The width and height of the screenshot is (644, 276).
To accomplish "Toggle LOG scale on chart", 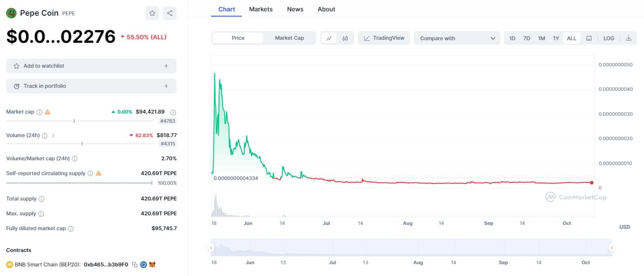I will tap(609, 38).
